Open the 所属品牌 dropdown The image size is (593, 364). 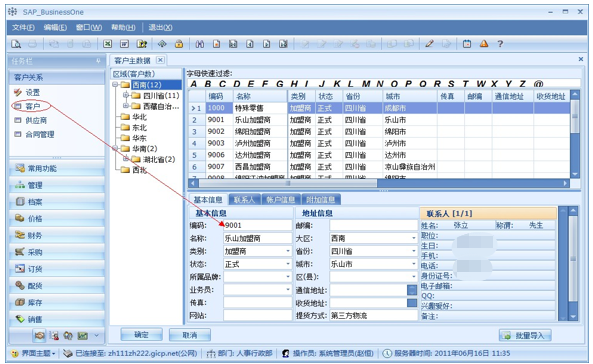[288, 277]
